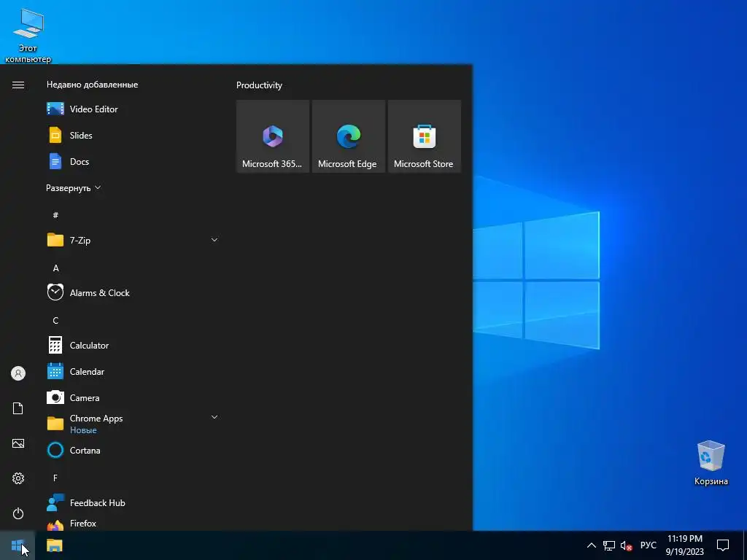Open File Explorer from the taskbar

pyautogui.click(x=55, y=545)
